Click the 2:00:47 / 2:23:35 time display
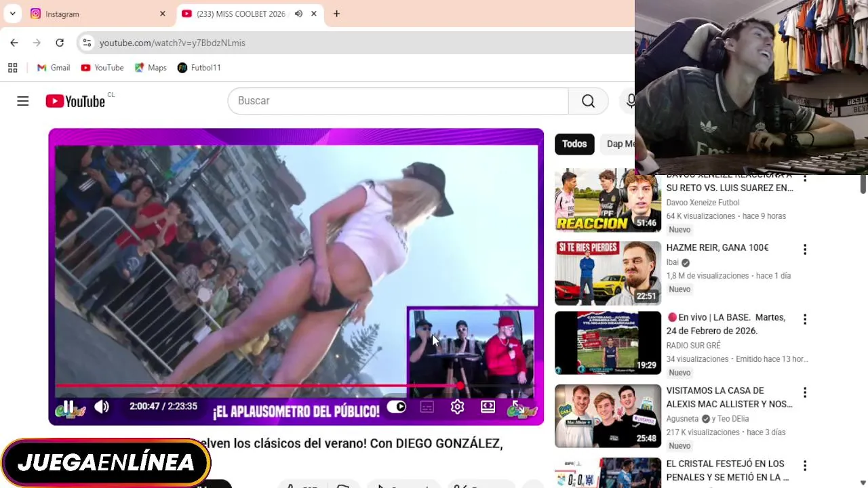The image size is (868, 488). (163, 407)
